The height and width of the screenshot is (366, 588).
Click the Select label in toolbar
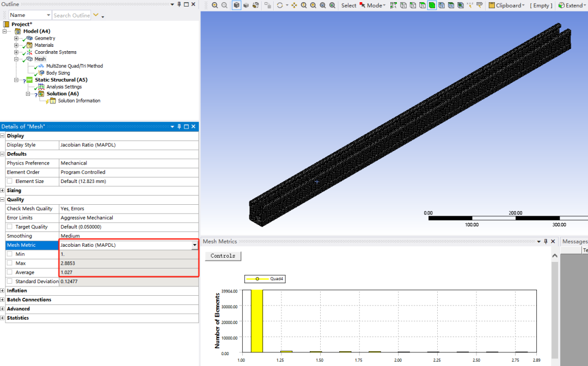tap(348, 5)
